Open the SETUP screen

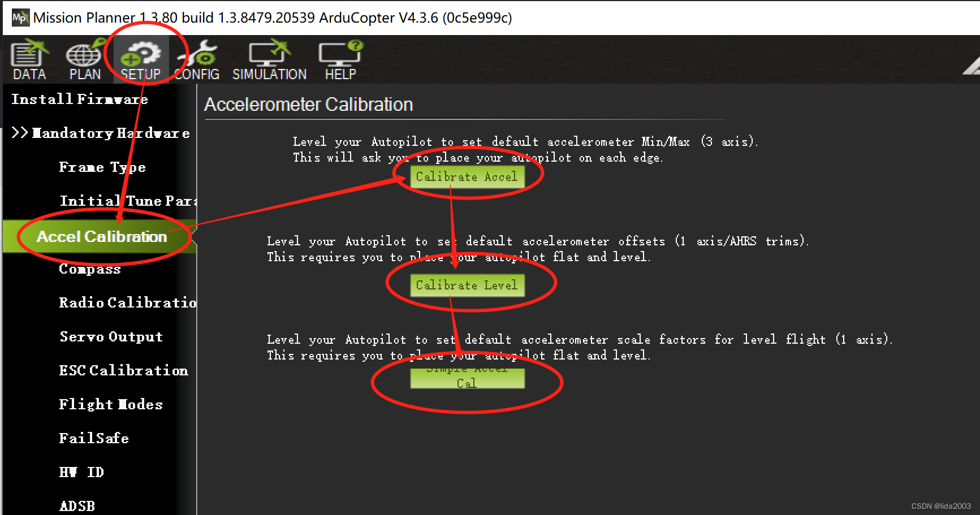tap(141, 60)
